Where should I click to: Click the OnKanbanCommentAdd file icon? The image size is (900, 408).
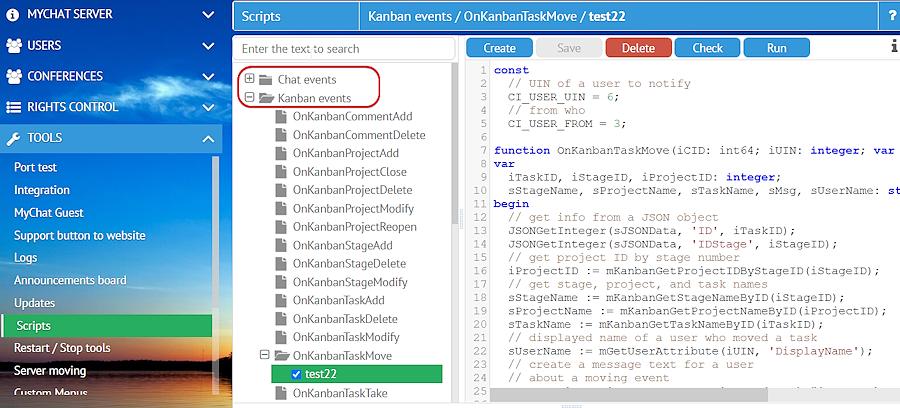tap(282, 116)
